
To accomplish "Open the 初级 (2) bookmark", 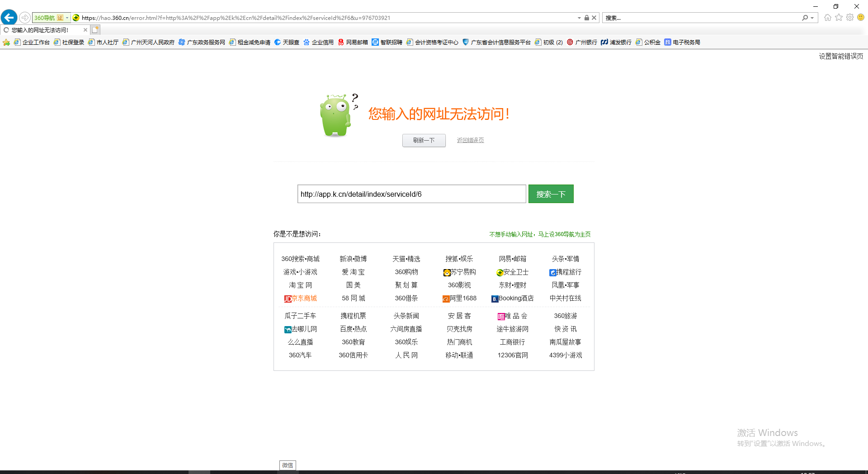I will coord(549,42).
